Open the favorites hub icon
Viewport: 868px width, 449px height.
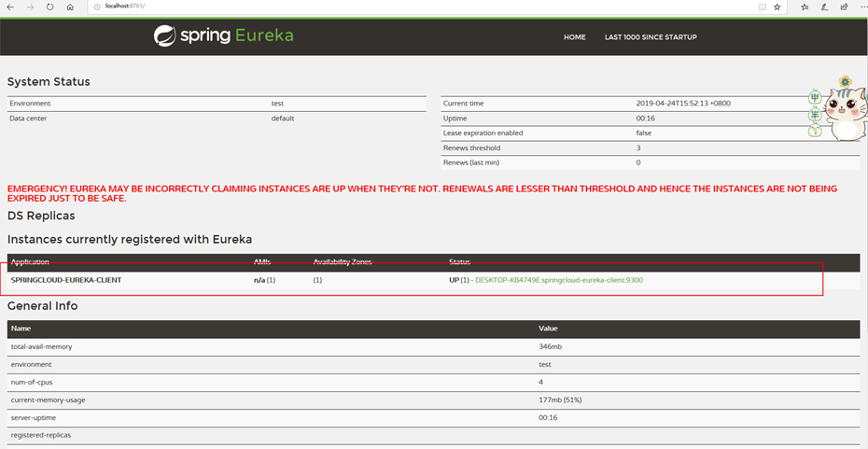[805, 7]
